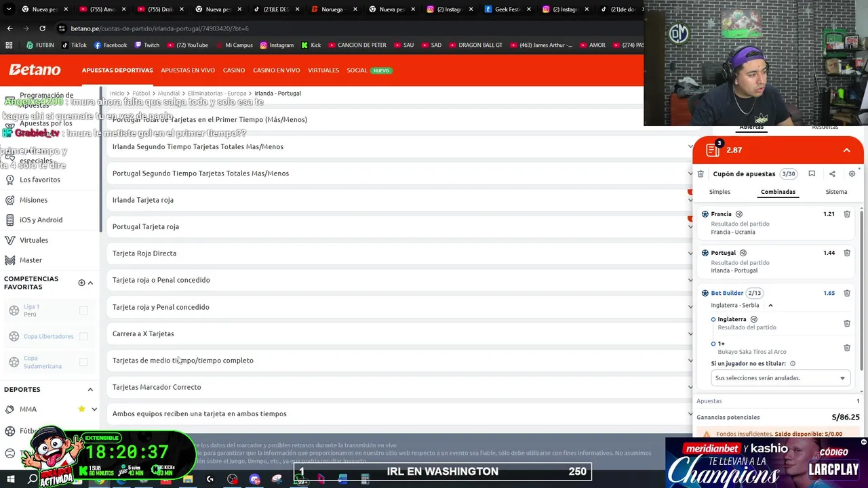
Task: Expand the Tarjetas Marcador Correcto market
Action: 690,387
